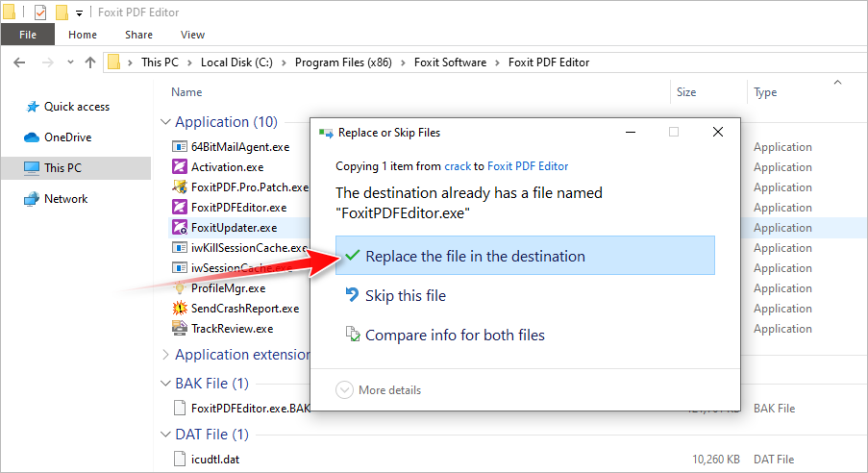
Task: Open the File menu tab
Action: pyautogui.click(x=28, y=35)
